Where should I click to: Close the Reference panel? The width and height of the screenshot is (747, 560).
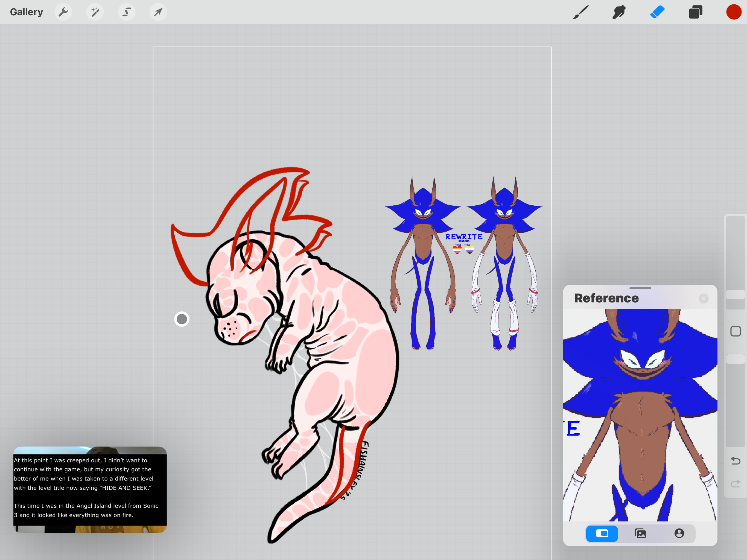(704, 299)
